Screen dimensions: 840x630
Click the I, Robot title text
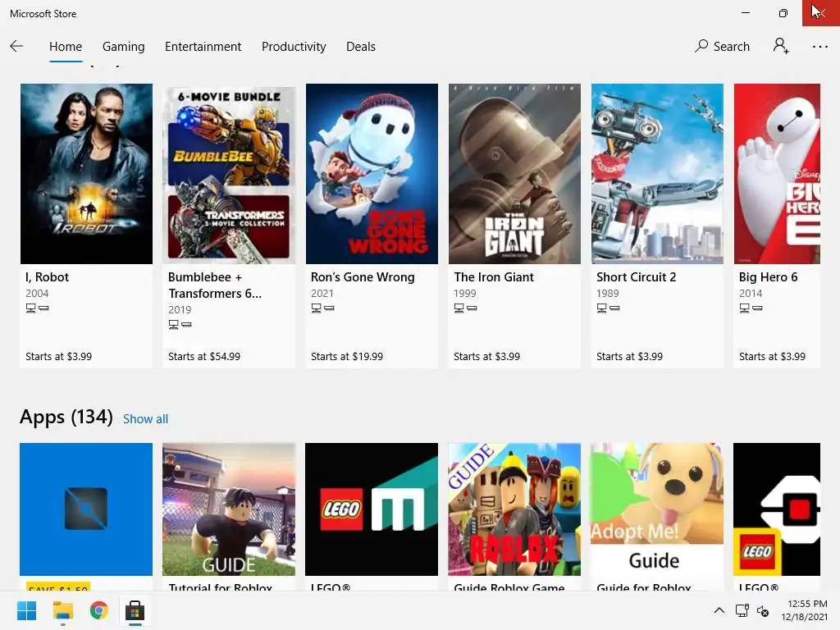pyautogui.click(x=47, y=277)
